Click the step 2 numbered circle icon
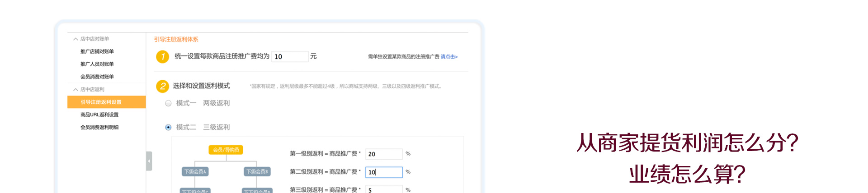The height and width of the screenshot is (193, 868). 162,86
